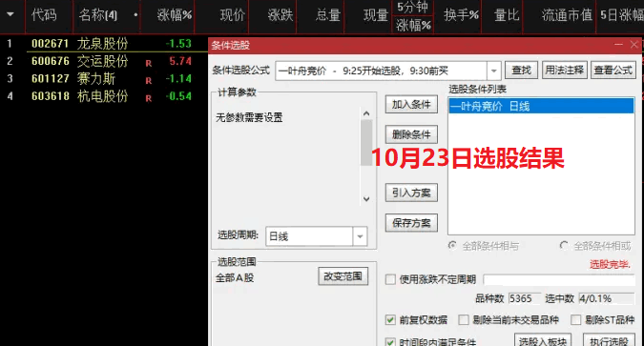Click the 保存方案 button

411,223
